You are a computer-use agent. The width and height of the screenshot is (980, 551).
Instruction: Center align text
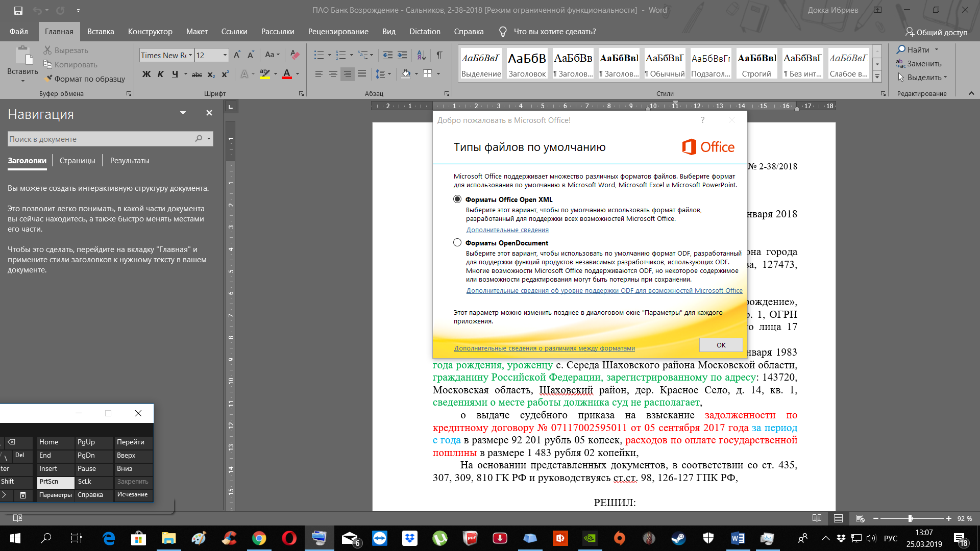click(x=333, y=74)
